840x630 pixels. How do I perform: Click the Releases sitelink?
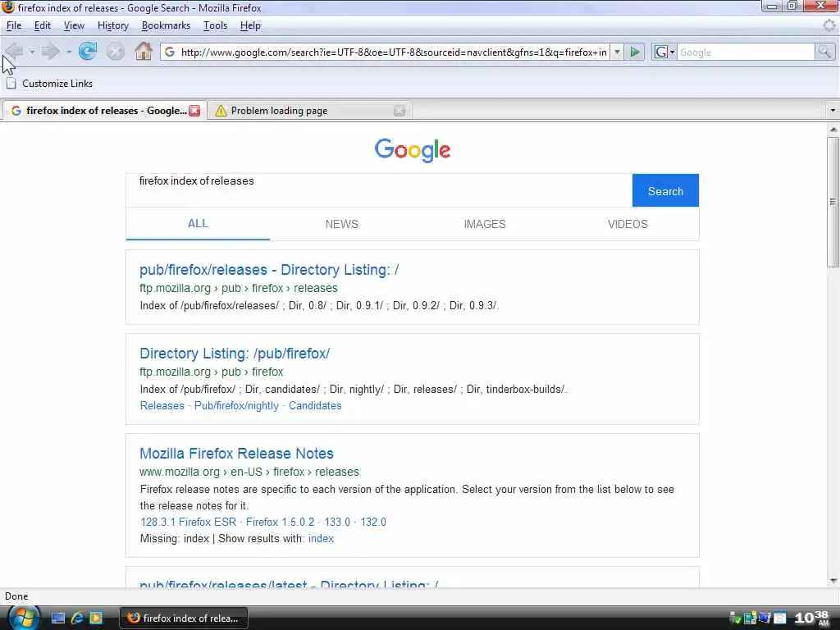162,405
